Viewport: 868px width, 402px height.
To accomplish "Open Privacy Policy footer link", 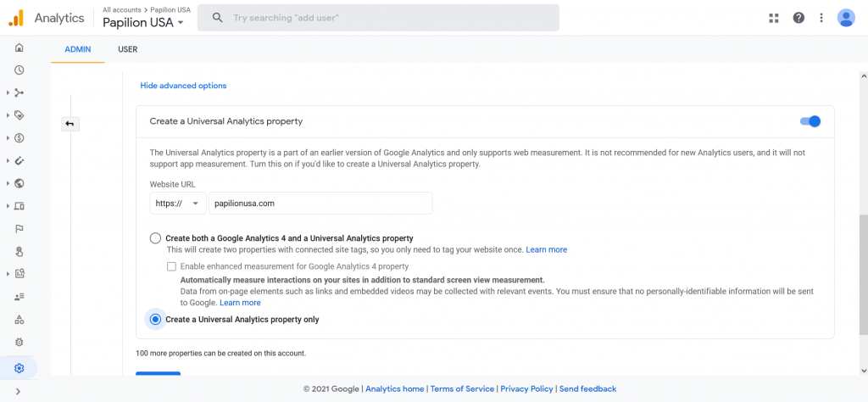I will [x=526, y=388].
